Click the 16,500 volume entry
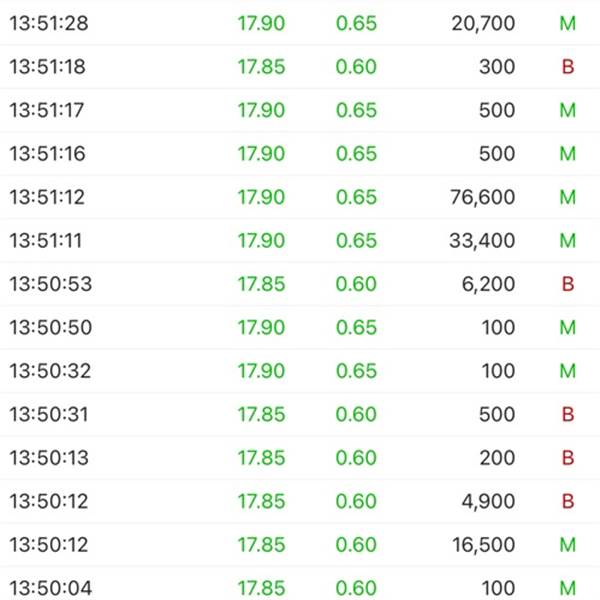 [x=484, y=545]
